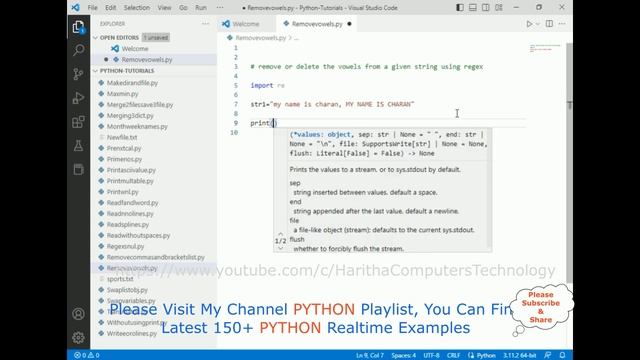Image resolution: width=640 pixels, height=360 pixels.
Task: Open Printmultable.py in explorer
Action: [x=130, y=181]
